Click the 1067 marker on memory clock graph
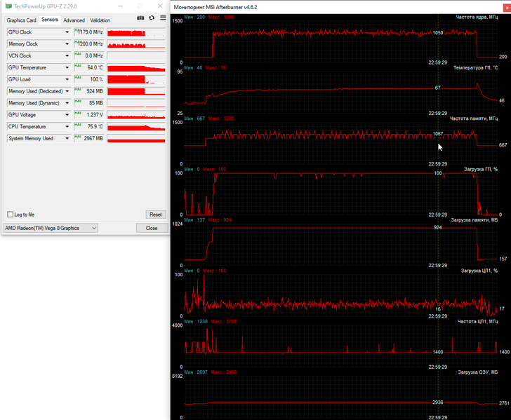The height and width of the screenshot is (420, 511). coord(438,134)
